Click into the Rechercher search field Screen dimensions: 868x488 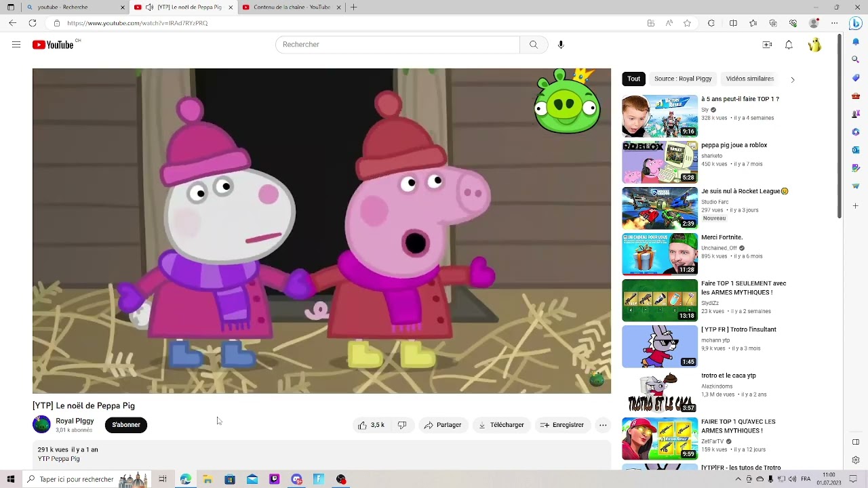[397, 45]
